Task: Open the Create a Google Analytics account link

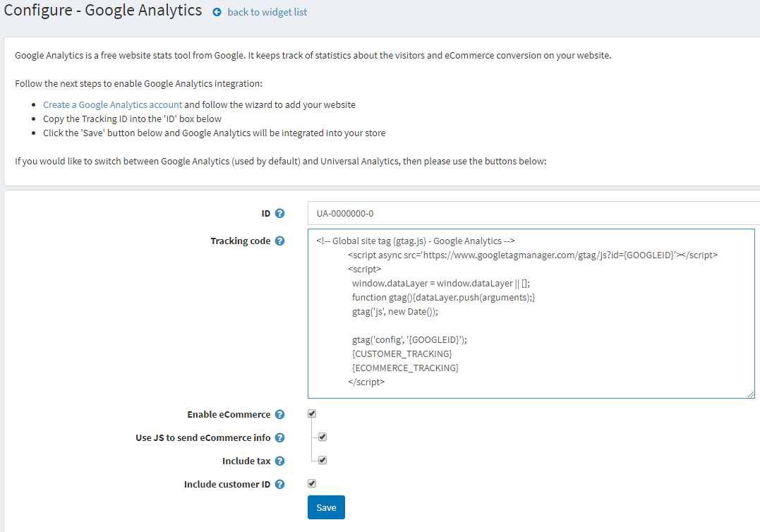Action: click(x=111, y=104)
